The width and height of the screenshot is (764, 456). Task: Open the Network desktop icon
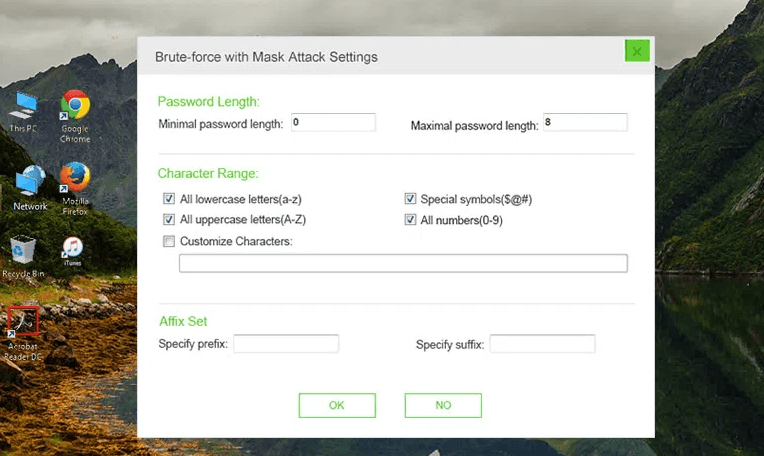coord(30,181)
